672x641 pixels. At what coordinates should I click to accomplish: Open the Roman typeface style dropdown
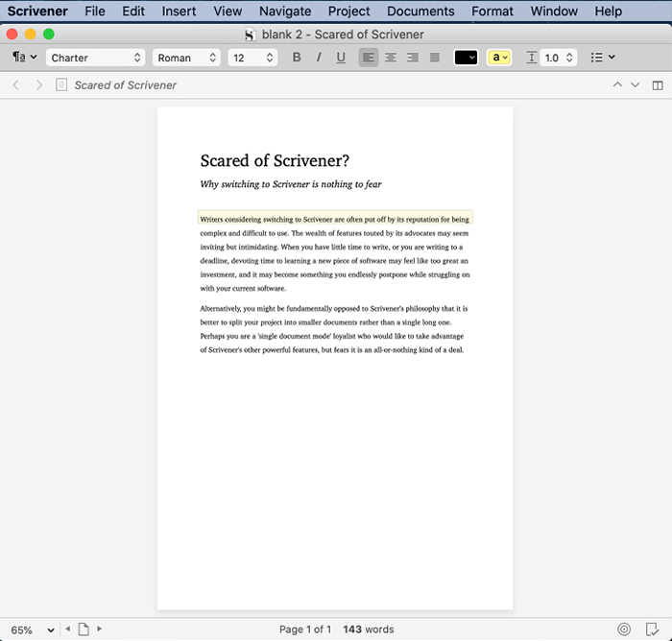(x=186, y=58)
